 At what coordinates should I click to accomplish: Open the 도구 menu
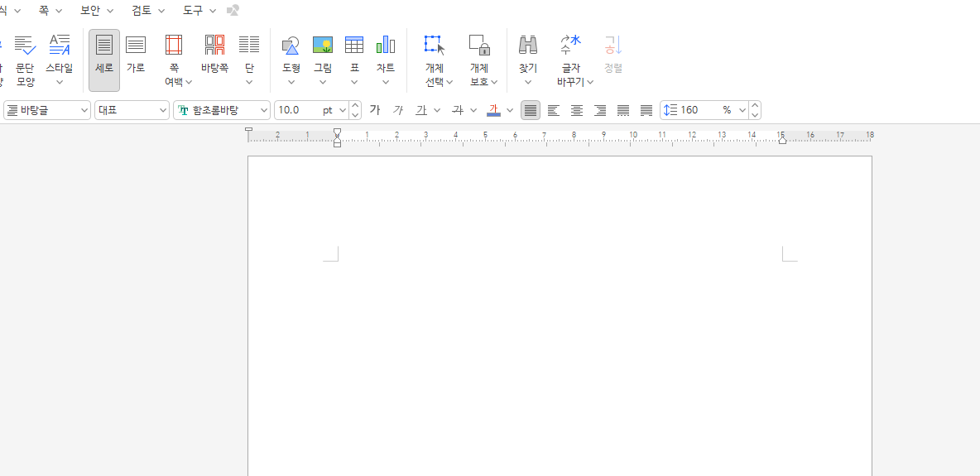pyautogui.click(x=199, y=11)
